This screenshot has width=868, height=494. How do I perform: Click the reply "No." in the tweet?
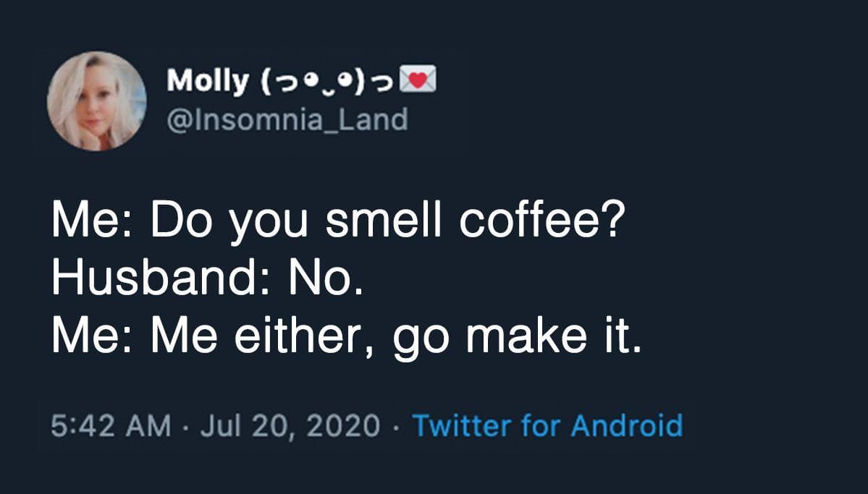pyautogui.click(x=325, y=278)
